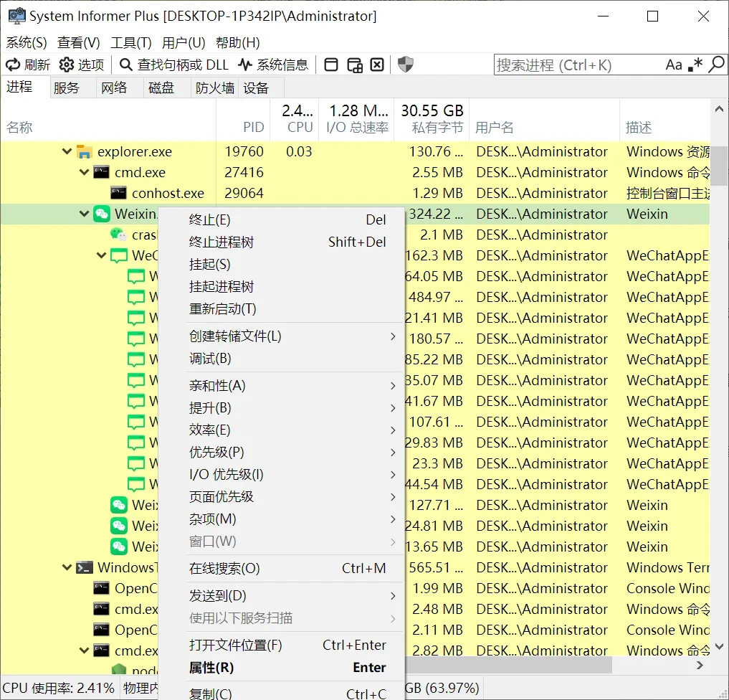Image resolution: width=729 pixels, height=700 pixels.
Task: Toggle the Aa case-sensitive search option
Action: point(674,65)
